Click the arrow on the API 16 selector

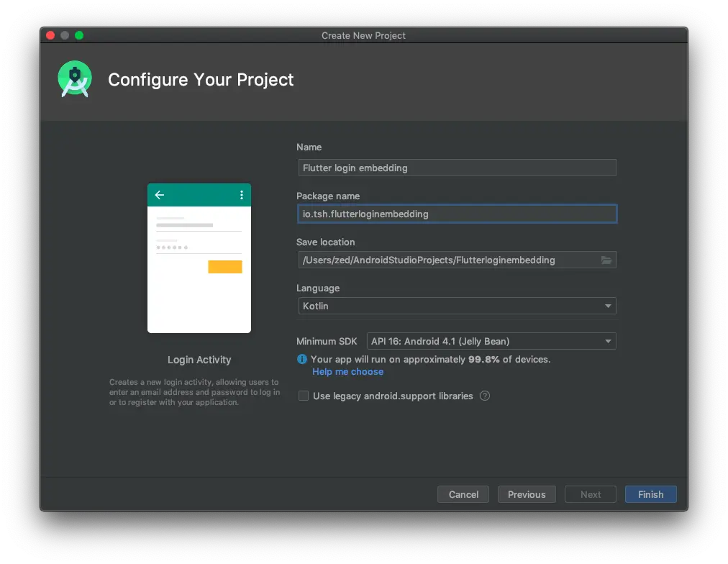[608, 341]
